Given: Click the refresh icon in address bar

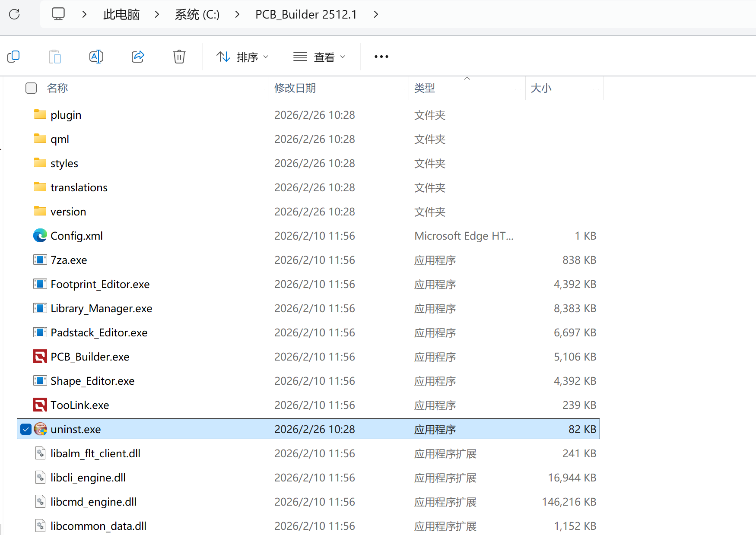Looking at the screenshot, I should (x=14, y=14).
